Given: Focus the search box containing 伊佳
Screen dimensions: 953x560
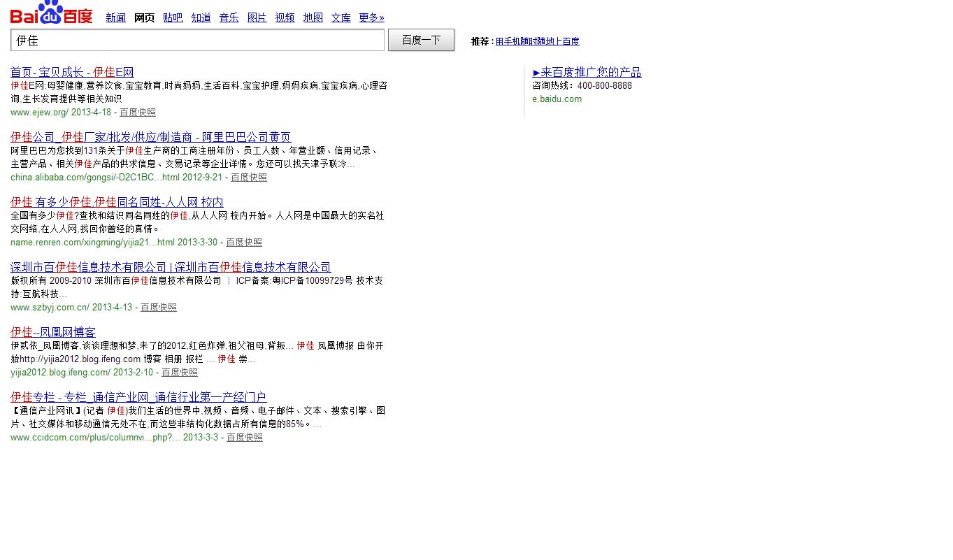Looking at the screenshot, I should [197, 40].
